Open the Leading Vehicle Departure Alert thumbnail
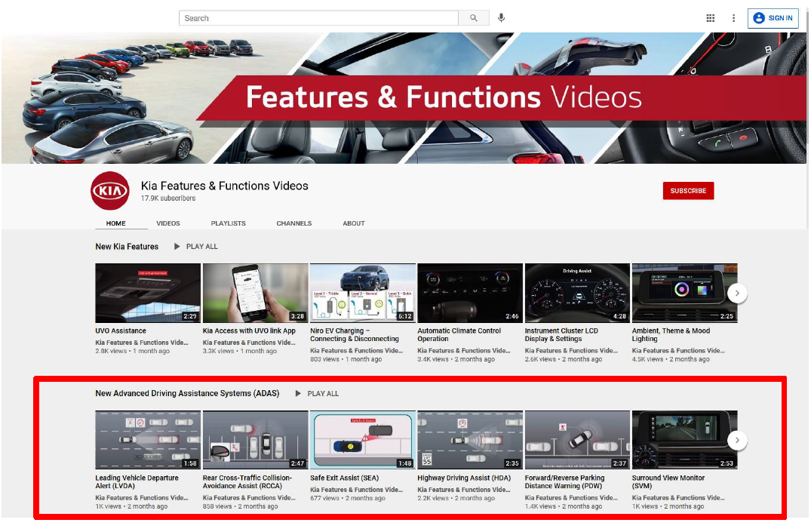The image size is (811, 532). (148, 441)
